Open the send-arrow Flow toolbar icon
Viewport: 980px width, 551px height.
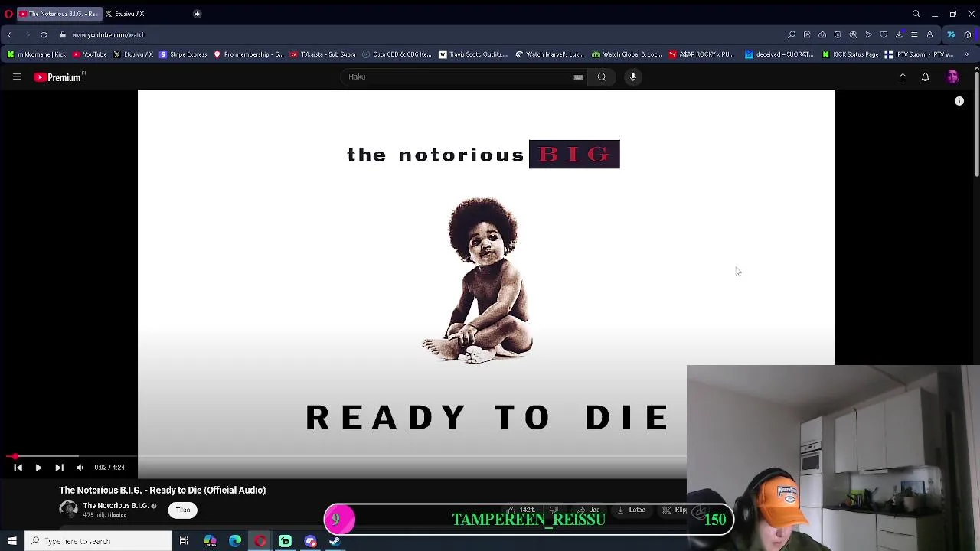(x=868, y=34)
